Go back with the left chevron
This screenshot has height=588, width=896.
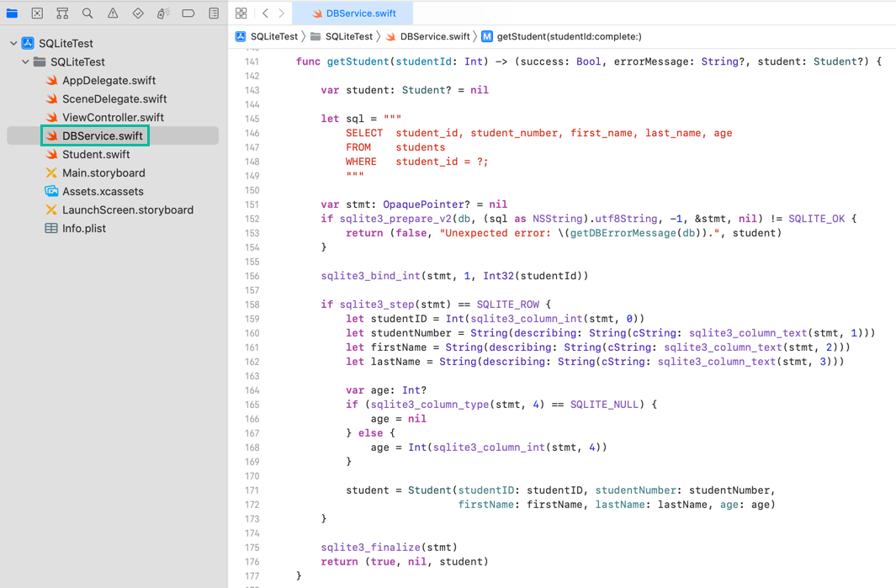(x=265, y=13)
